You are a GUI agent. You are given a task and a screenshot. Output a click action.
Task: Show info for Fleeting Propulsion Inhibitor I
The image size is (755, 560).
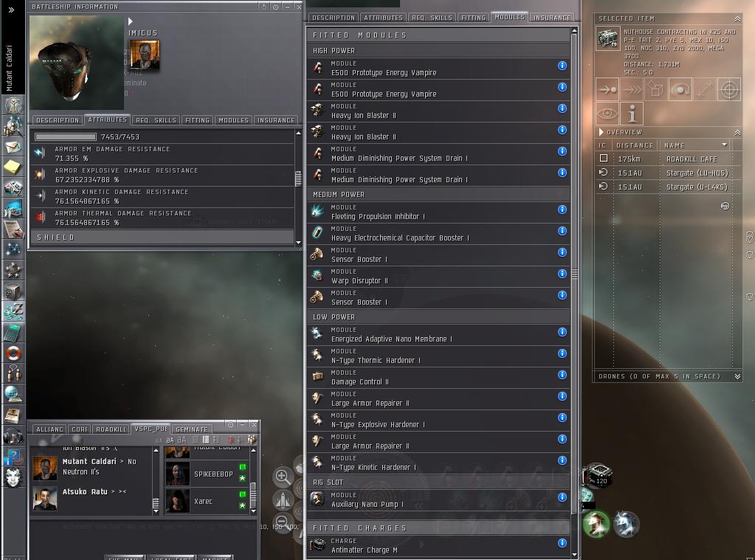click(x=562, y=210)
